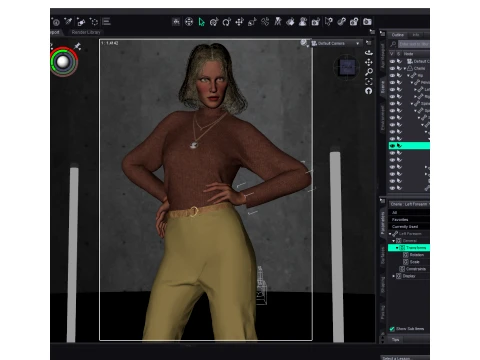Select the Translate four-arrow tool
Screen dimensions: 480x360
click(239, 22)
